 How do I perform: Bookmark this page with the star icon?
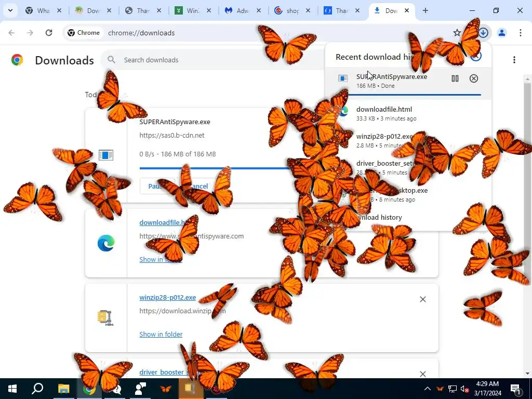457,33
